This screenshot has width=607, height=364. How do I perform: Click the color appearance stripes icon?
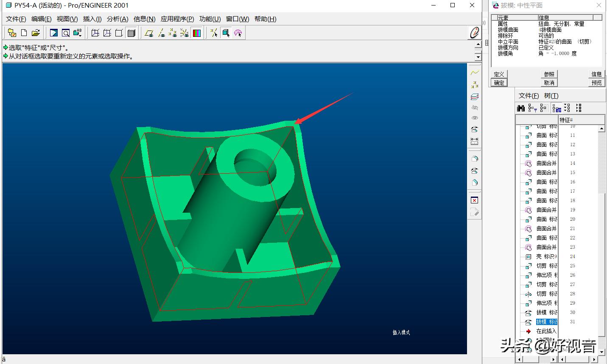click(197, 33)
